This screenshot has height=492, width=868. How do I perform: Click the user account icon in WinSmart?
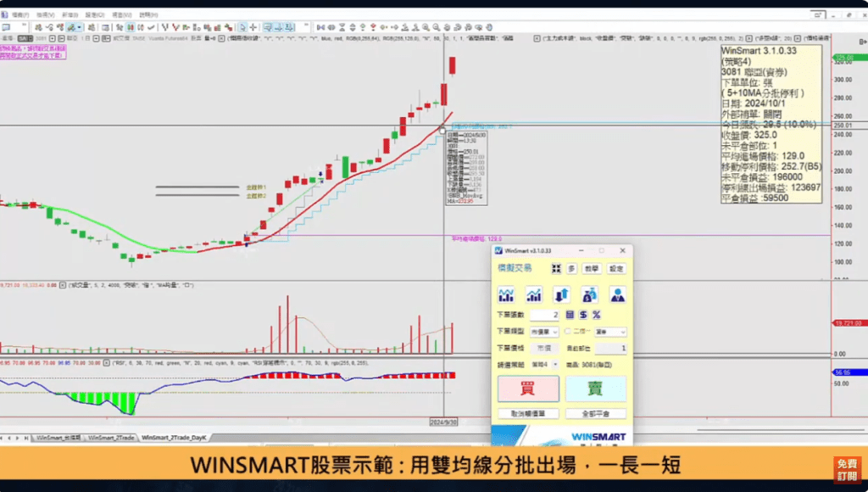tap(617, 294)
